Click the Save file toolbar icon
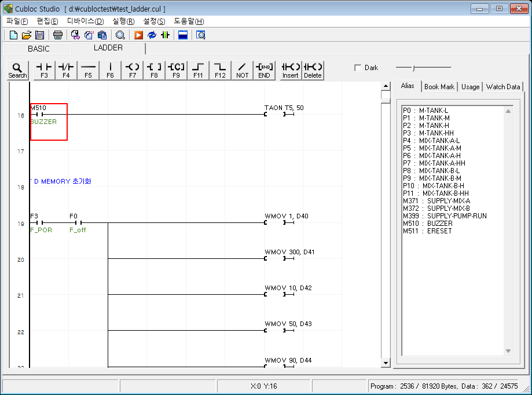 point(40,35)
